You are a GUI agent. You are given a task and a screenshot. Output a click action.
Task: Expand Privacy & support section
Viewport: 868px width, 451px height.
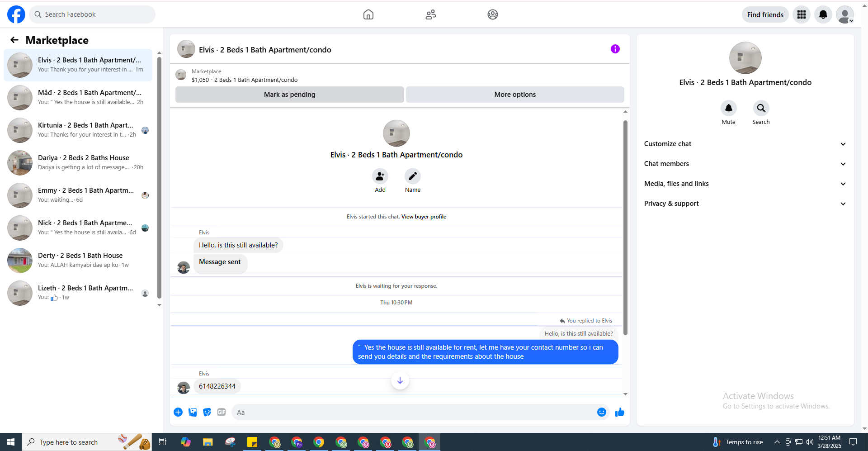745,204
